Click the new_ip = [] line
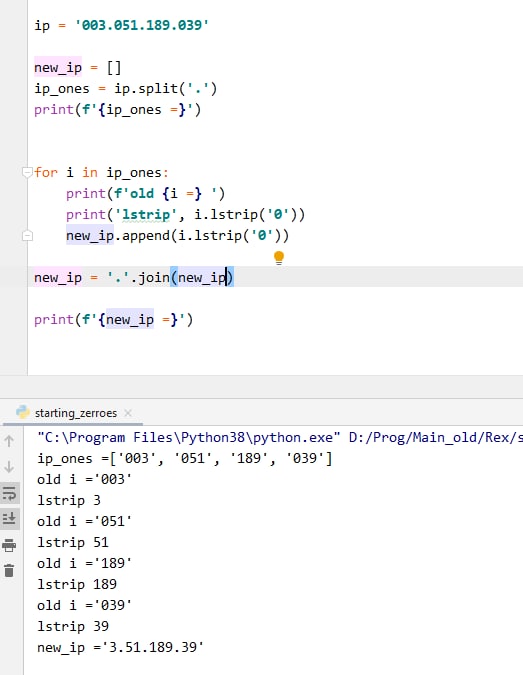Viewport: 523px width, 675px height. pyautogui.click(x=78, y=68)
